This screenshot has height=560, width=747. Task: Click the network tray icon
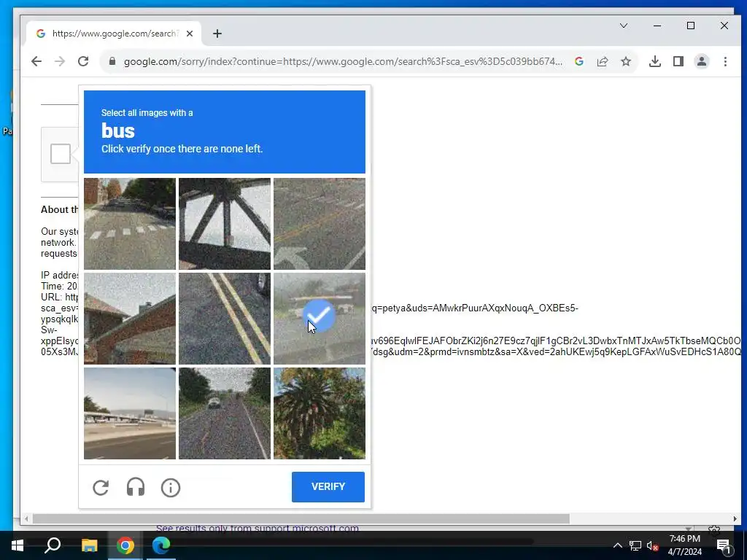tap(635, 545)
